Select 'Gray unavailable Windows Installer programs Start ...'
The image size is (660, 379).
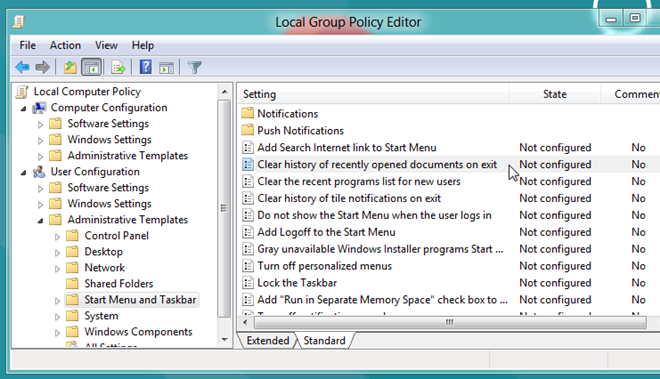pos(380,249)
